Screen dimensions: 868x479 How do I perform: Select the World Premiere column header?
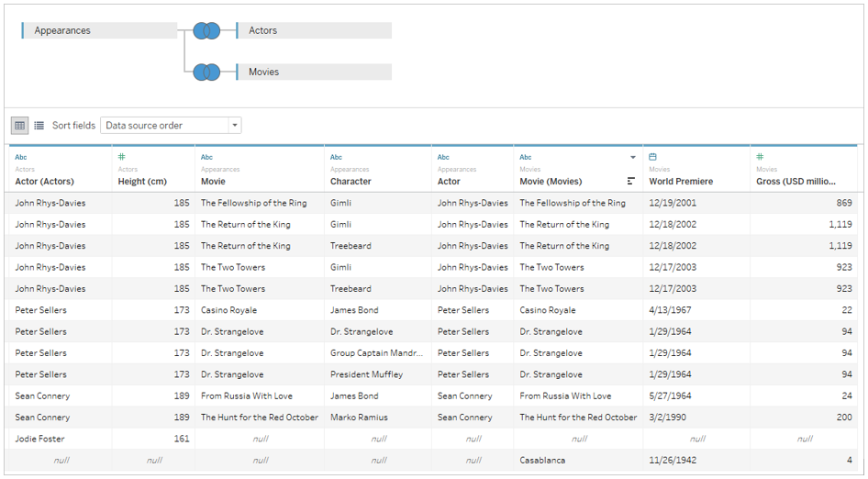(681, 182)
